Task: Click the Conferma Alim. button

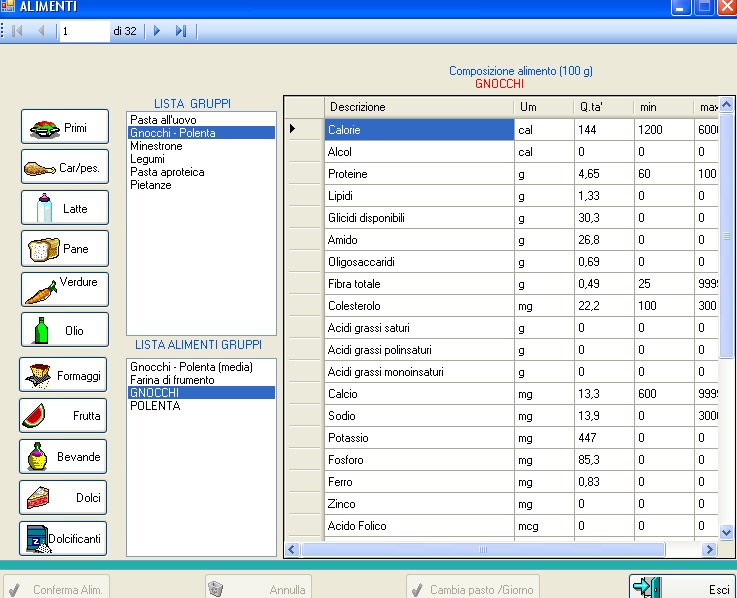Action: click(56, 587)
